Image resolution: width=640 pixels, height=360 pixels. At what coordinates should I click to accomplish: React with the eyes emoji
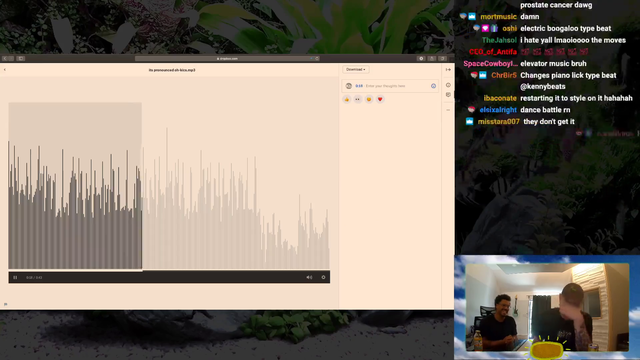point(358,99)
